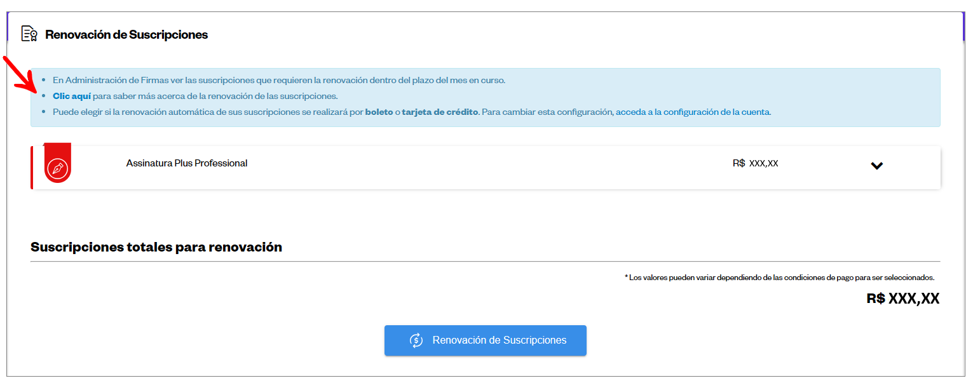The height and width of the screenshot is (390, 980).
Task: Click the 'Renovación de Suscripciones' page title
Action: (126, 35)
